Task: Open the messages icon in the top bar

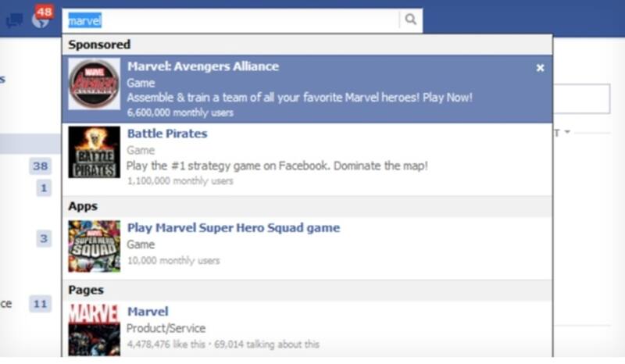Action: (x=13, y=20)
